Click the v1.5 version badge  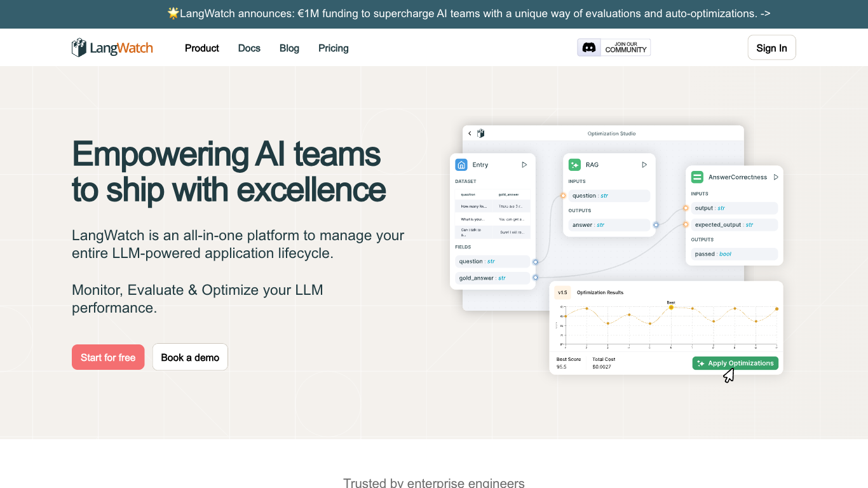tap(562, 292)
